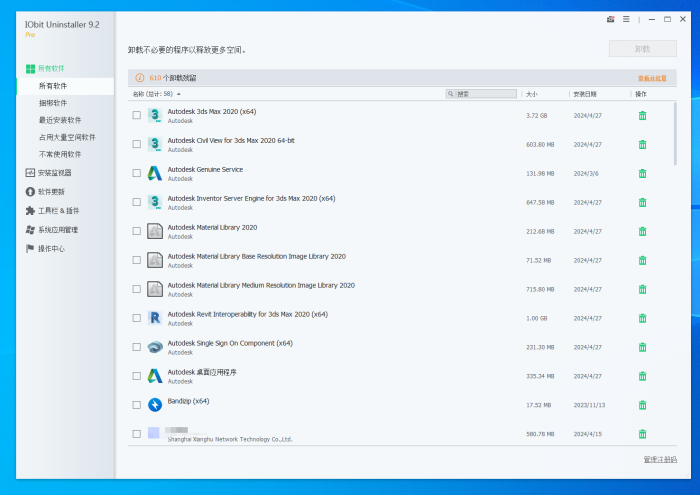Click trash icon for Autodesk Material Library 2020
The width and height of the screenshot is (700, 495).
[x=642, y=231]
